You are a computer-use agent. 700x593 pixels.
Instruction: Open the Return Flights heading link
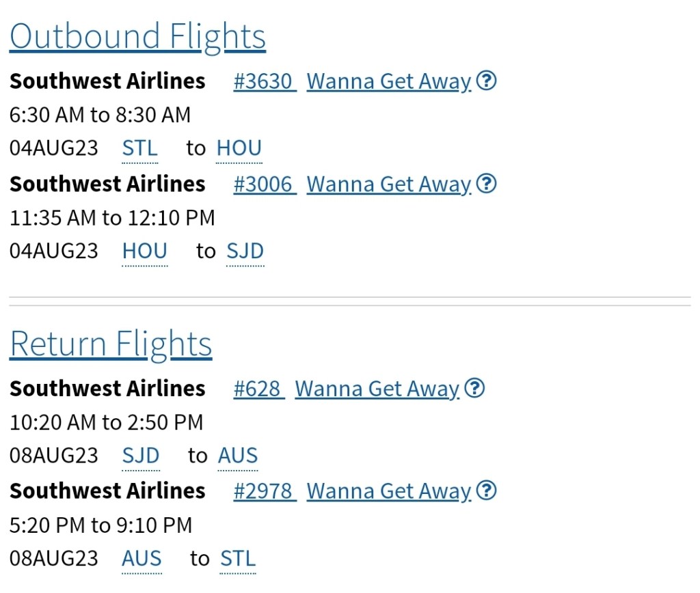(x=111, y=344)
